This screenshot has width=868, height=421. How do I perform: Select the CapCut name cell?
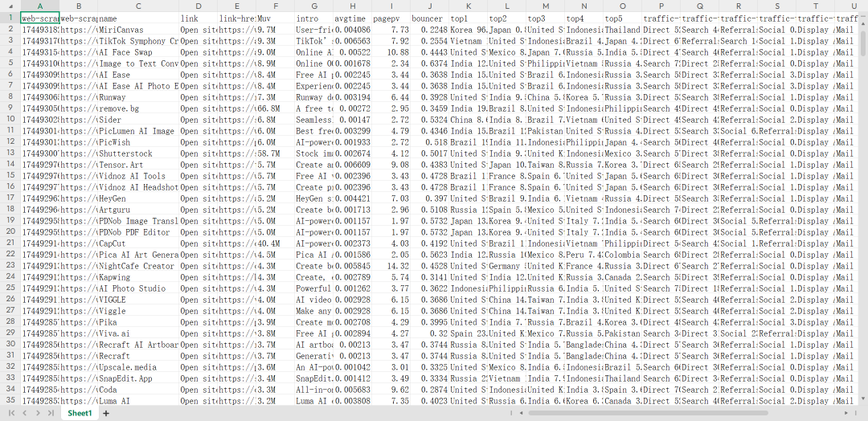coord(138,243)
